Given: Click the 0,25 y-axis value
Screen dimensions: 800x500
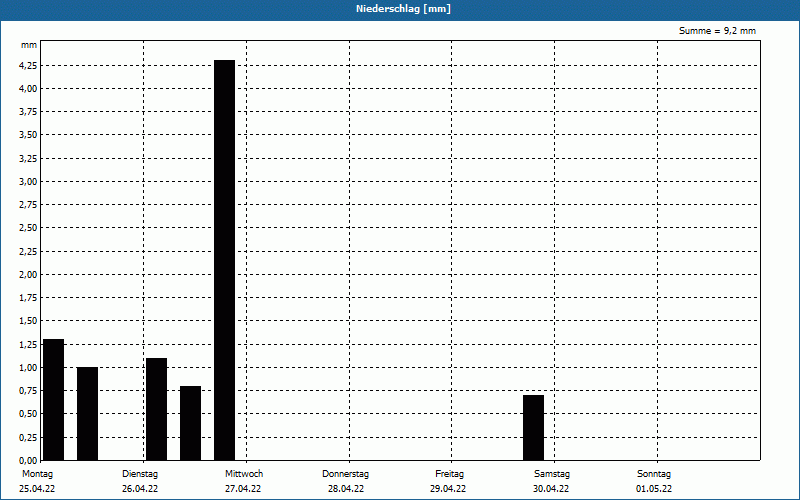Looking at the screenshot, I should pos(28,437).
